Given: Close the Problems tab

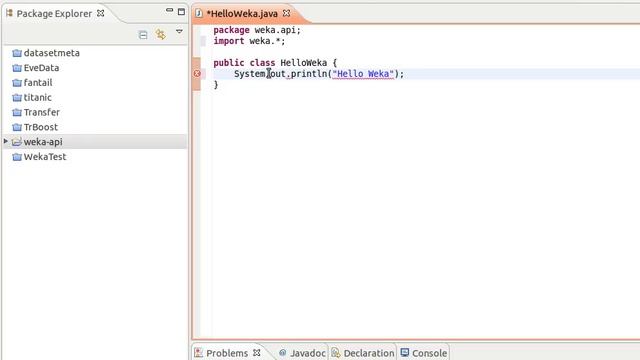Looking at the screenshot, I should [x=257, y=352].
